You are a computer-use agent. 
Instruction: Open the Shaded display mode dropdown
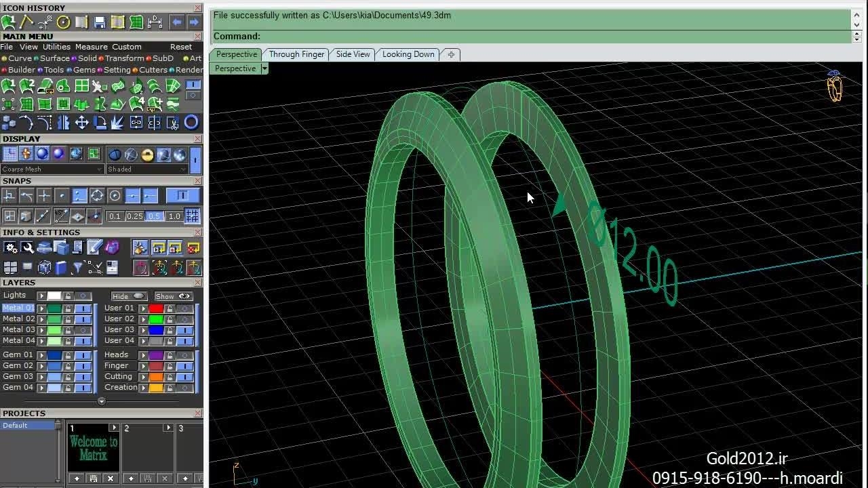click(x=184, y=169)
